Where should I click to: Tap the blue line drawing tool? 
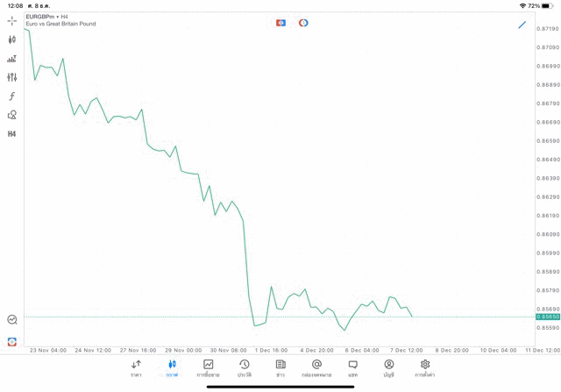(522, 25)
